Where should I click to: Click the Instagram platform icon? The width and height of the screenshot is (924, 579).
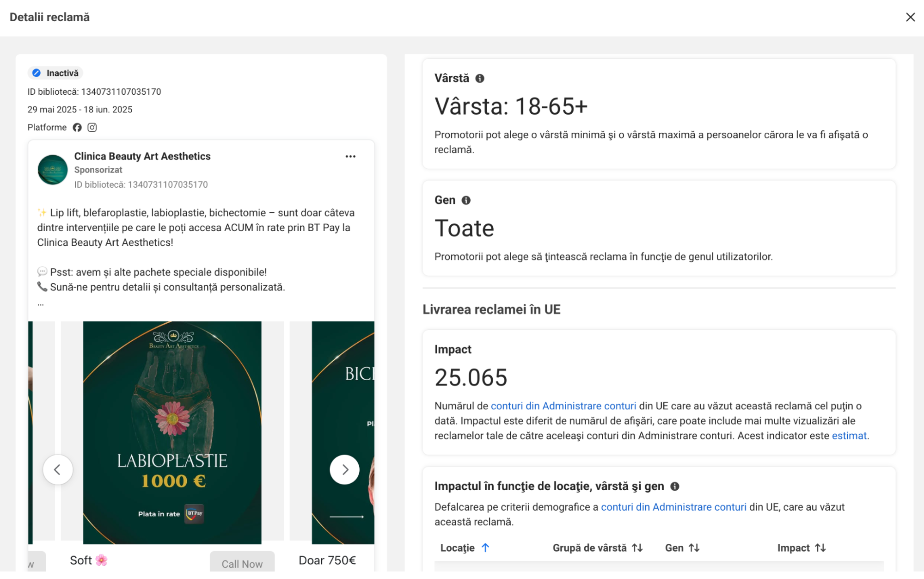point(92,128)
